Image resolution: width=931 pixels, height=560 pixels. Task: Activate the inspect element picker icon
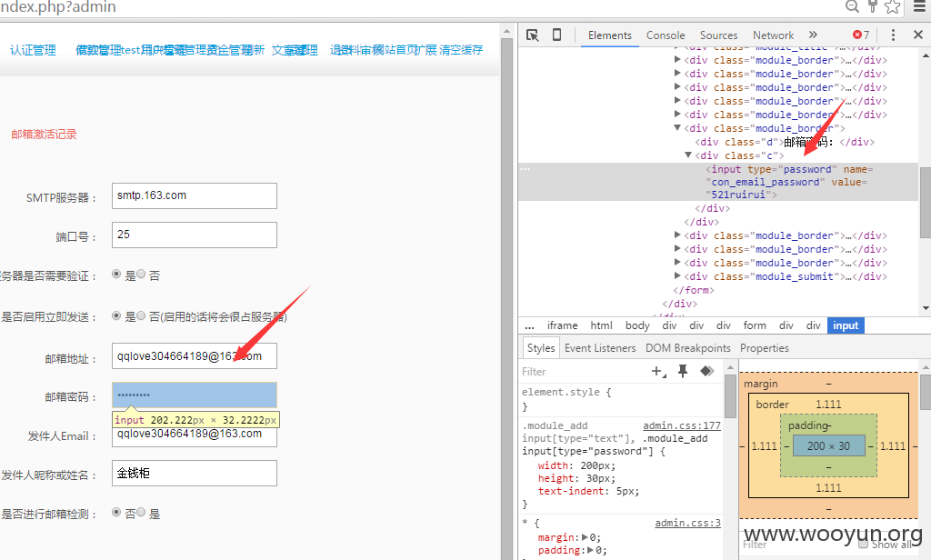(x=533, y=35)
